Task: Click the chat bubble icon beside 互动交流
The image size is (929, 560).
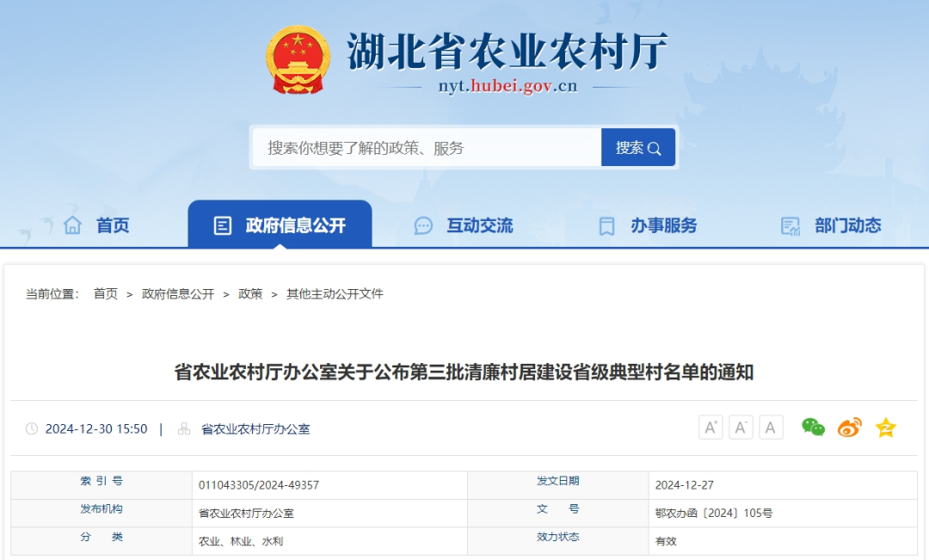Action: coord(423,226)
